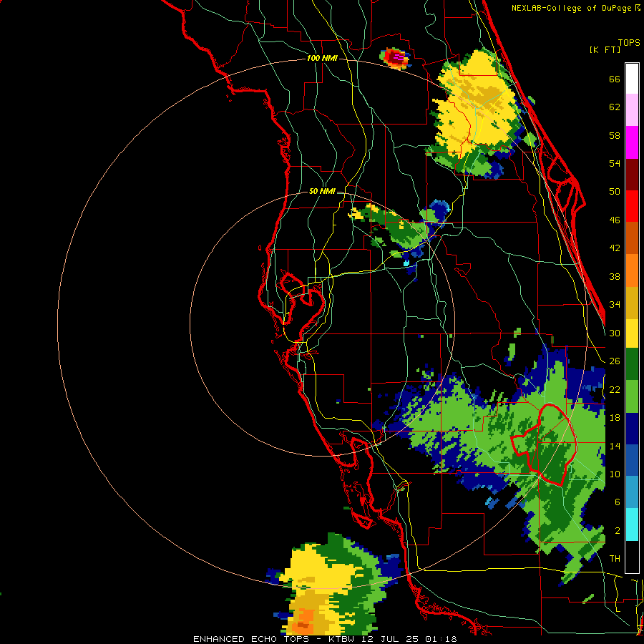Click the legend value "50"

click(x=615, y=192)
